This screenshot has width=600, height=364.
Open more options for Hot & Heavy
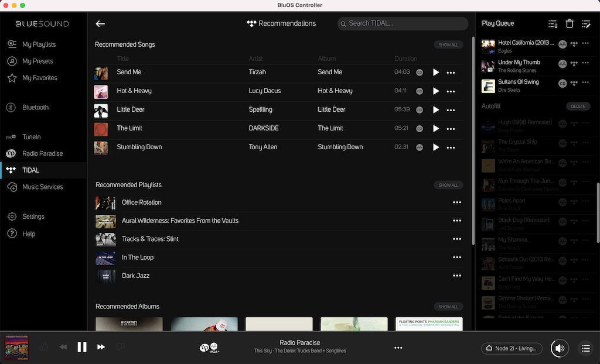tap(451, 91)
